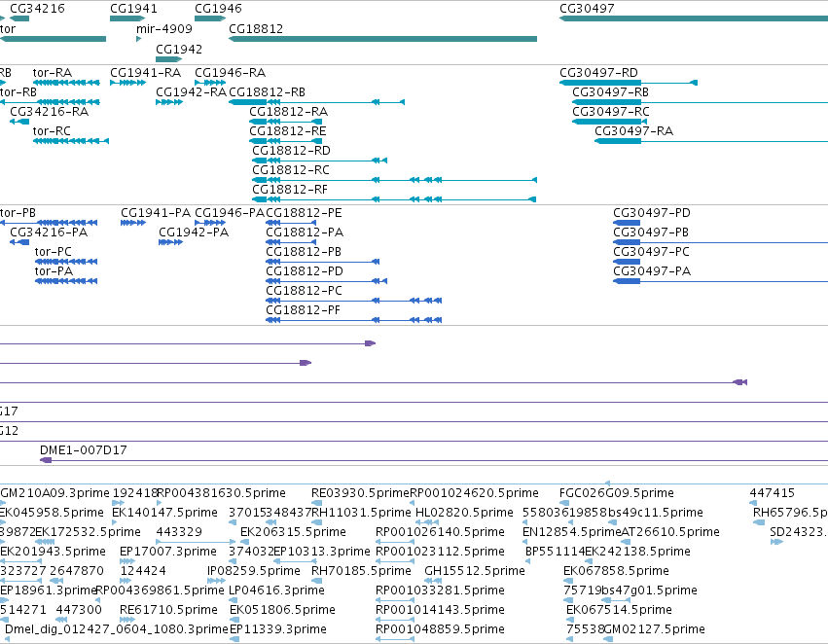Click the RP001026140.5prime EST label

click(440, 532)
